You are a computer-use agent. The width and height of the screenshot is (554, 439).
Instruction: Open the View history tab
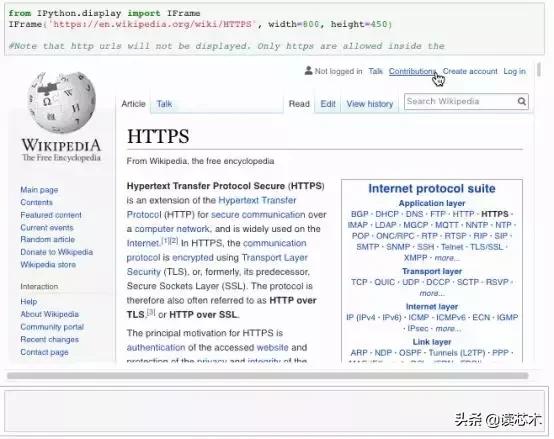click(x=370, y=104)
